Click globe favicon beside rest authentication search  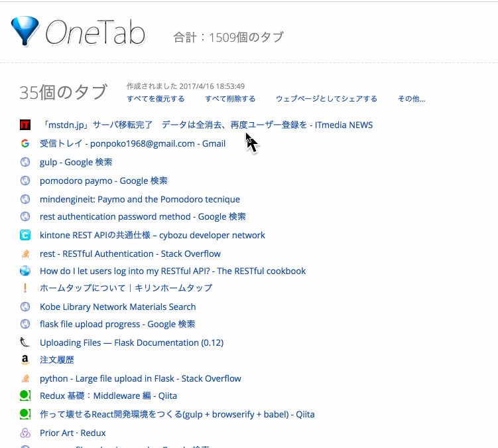[x=25, y=216]
